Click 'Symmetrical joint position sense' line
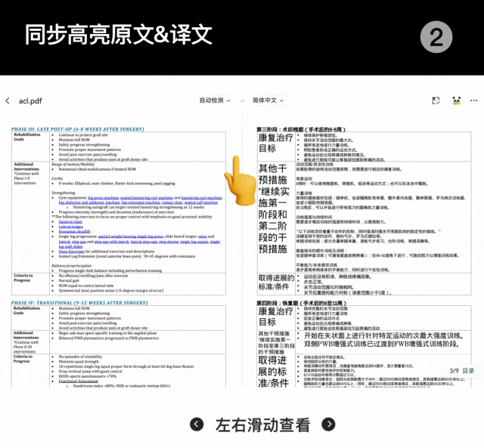Viewport: 484px width, 448px height. pyautogui.click(x=111, y=290)
